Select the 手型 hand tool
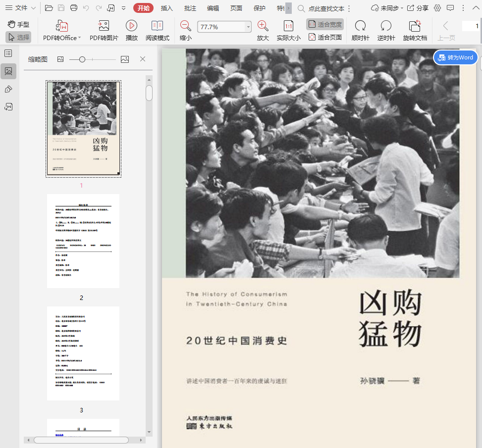482x448 pixels. (x=18, y=24)
